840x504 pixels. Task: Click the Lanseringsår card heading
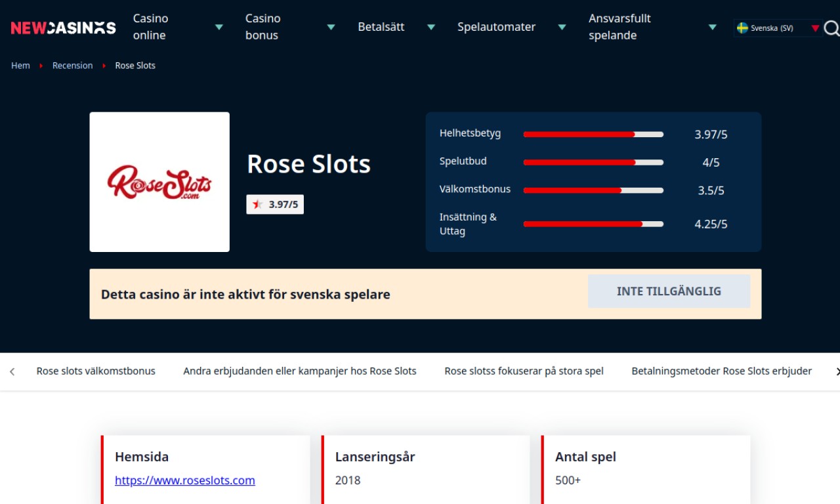[375, 457]
